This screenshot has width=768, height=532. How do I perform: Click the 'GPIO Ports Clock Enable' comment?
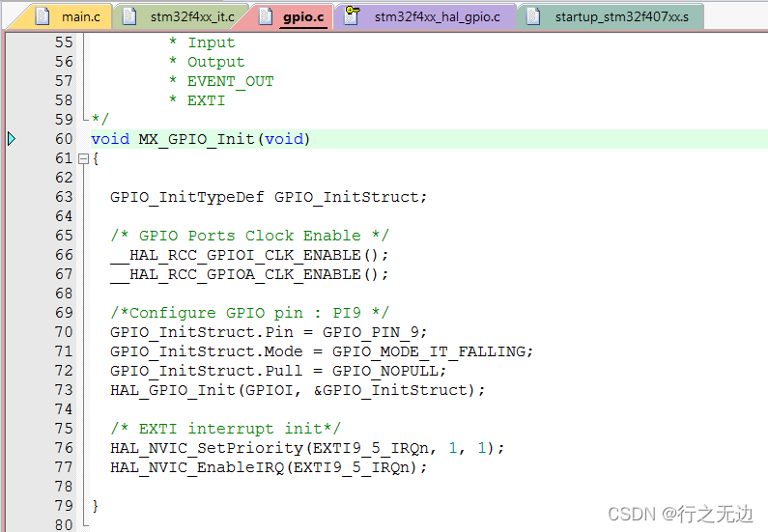[250, 236]
